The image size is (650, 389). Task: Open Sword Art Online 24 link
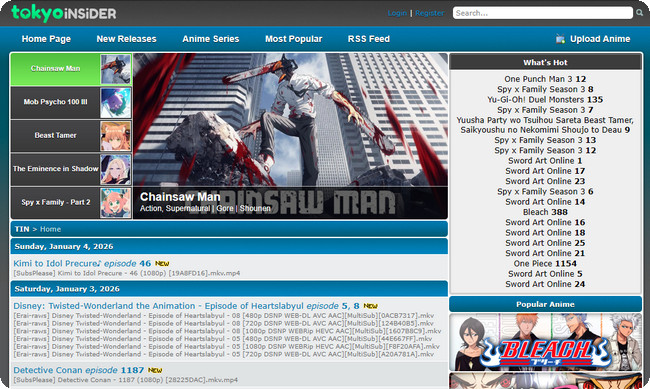pos(545,284)
